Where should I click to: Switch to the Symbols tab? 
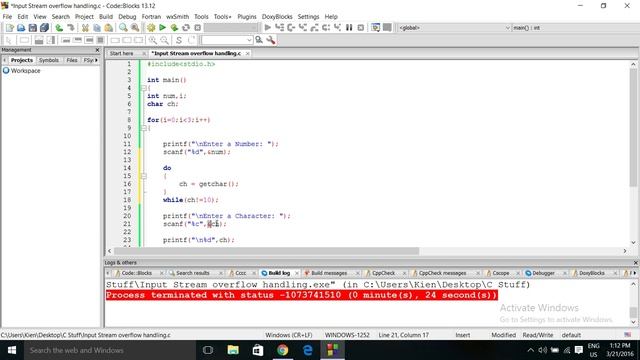tap(49, 60)
